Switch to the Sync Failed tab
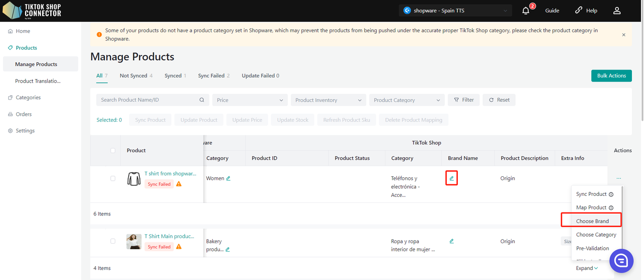 pos(211,76)
